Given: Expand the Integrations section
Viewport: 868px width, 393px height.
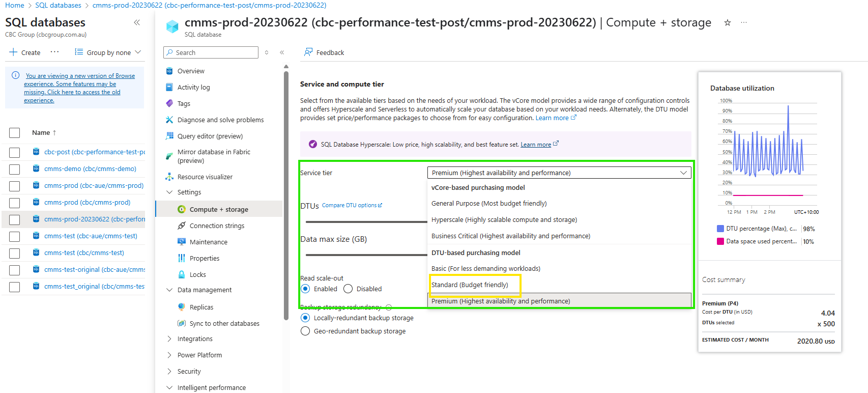Looking at the screenshot, I should (169, 339).
